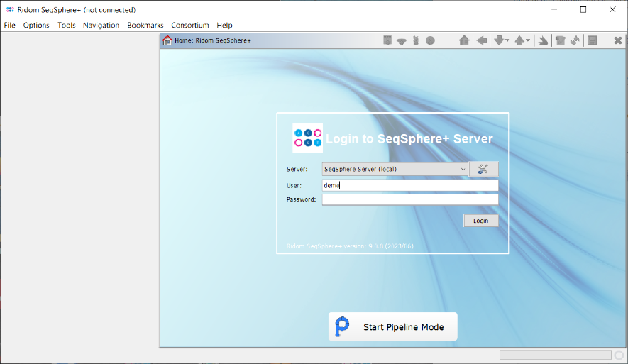
Task: Click the SeqSphere+ logo in login box
Action: tap(307, 138)
